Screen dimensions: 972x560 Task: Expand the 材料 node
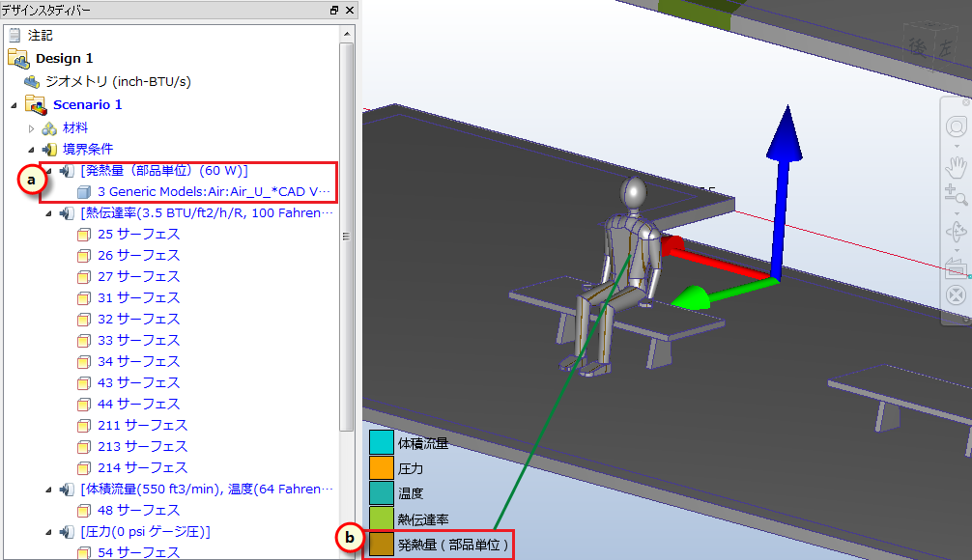click(31, 128)
